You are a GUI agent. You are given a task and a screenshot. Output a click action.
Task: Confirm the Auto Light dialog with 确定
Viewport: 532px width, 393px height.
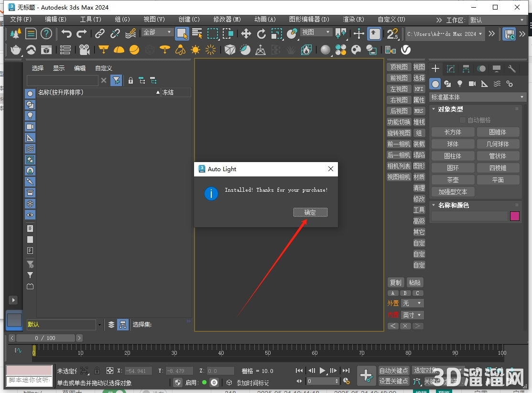[310, 212]
